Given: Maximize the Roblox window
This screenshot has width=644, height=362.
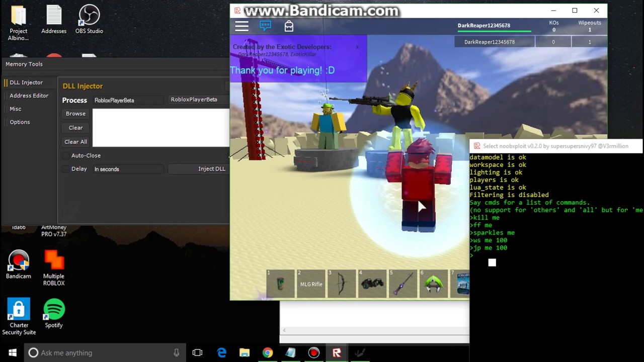Looking at the screenshot, I should coord(575,11).
